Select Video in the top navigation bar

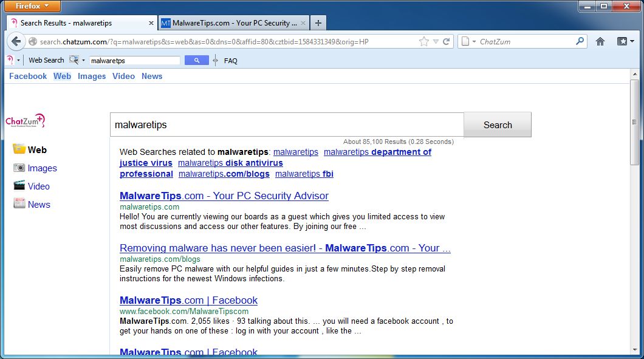(x=123, y=76)
